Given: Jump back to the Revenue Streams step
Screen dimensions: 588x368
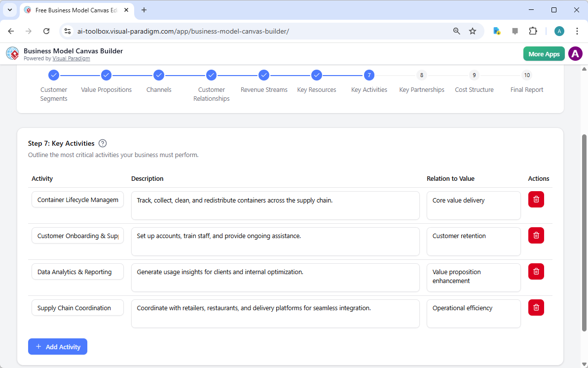Looking at the screenshot, I should [264, 75].
